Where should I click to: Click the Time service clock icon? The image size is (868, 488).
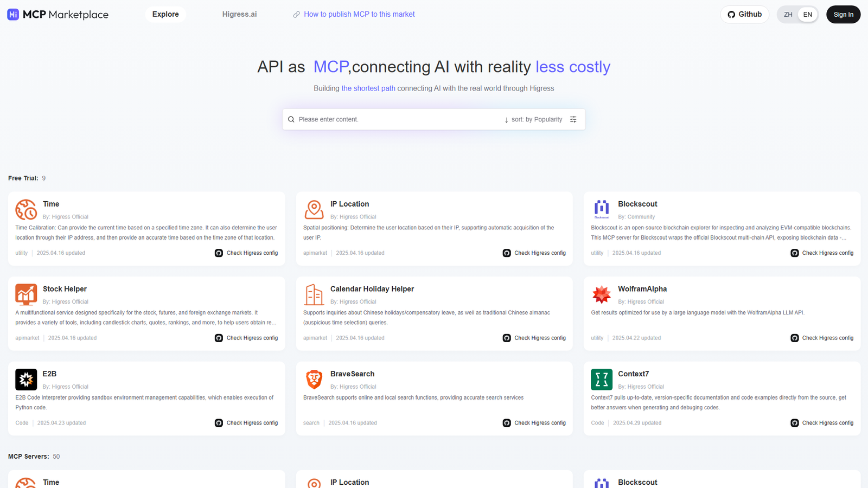[x=25, y=209]
